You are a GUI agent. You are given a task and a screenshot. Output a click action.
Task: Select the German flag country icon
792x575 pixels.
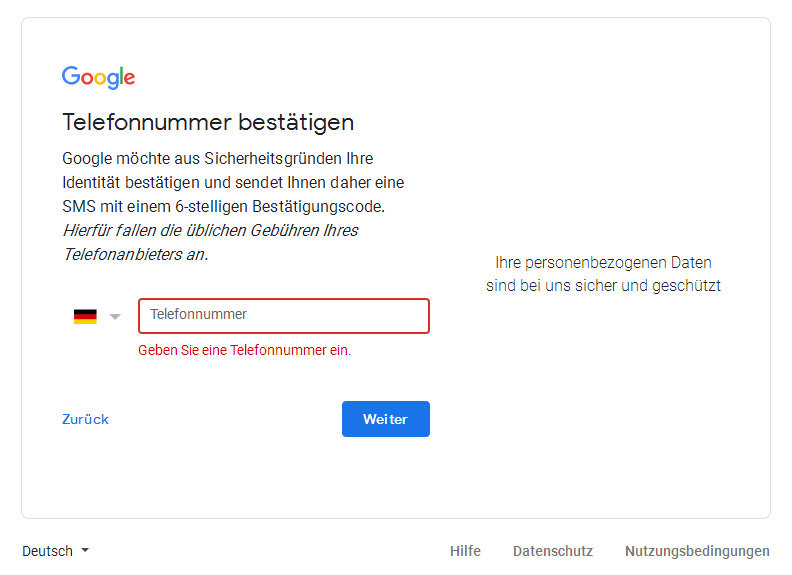click(85, 316)
